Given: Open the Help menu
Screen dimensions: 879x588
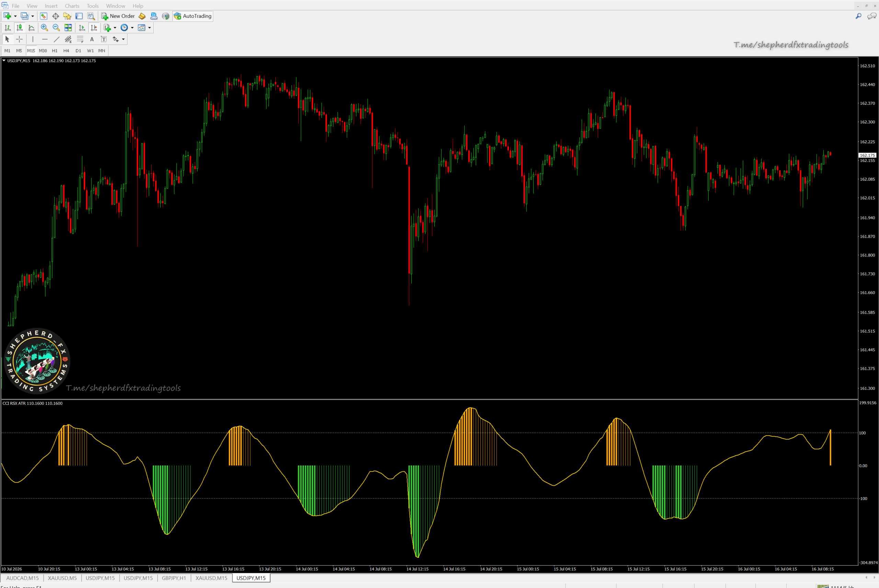Looking at the screenshot, I should (x=138, y=5).
